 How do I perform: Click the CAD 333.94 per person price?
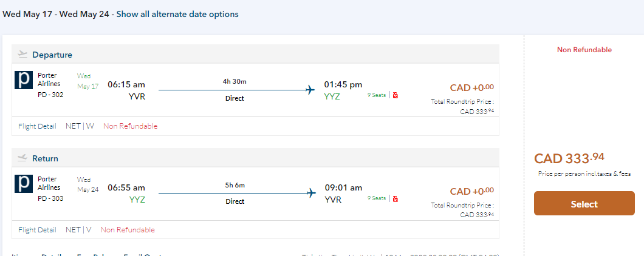pyautogui.click(x=569, y=158)
